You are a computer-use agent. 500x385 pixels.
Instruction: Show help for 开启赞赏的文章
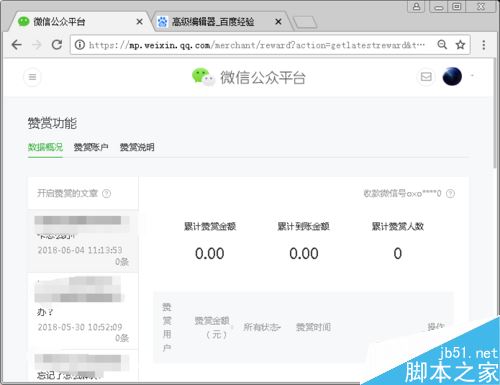point(106,193)
